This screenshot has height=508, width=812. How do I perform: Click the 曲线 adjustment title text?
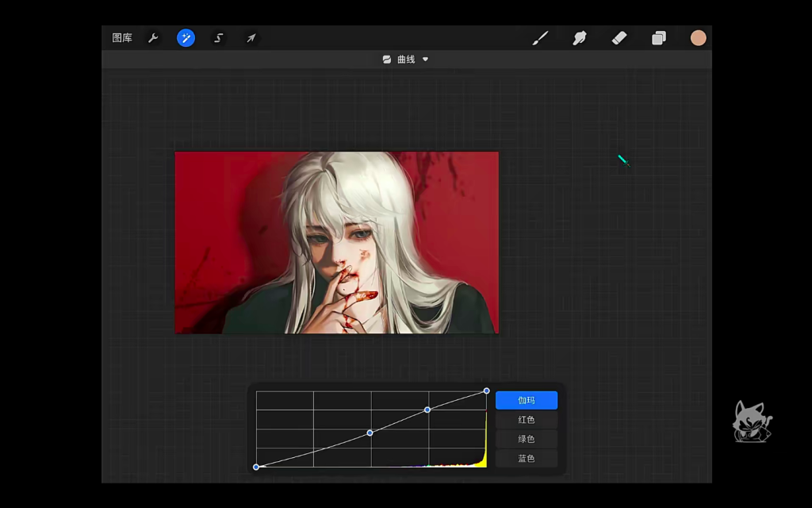406,60
